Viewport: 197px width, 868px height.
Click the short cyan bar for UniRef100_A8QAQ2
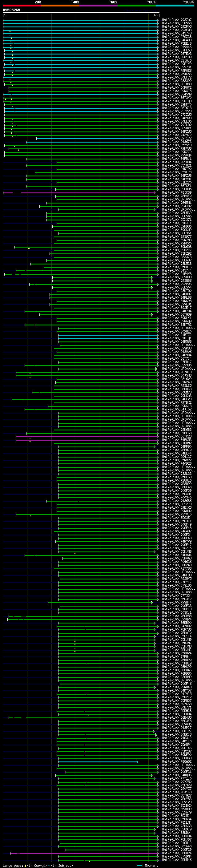[x=98, y=762]
